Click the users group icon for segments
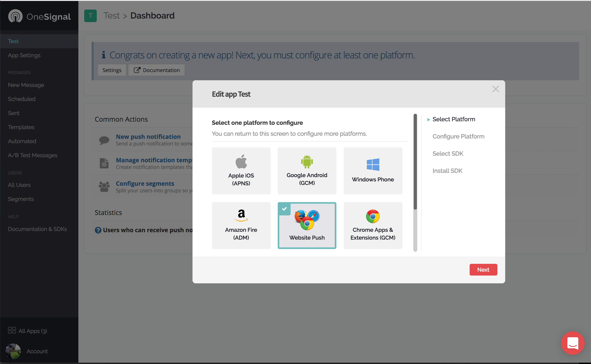 click(104, 187)
